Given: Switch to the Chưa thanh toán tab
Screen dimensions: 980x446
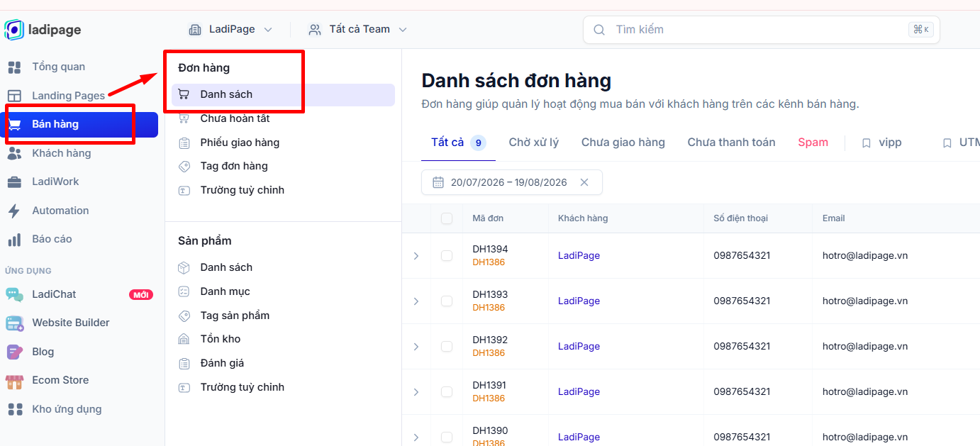Looking at the screenshot, I should (731, 143).
